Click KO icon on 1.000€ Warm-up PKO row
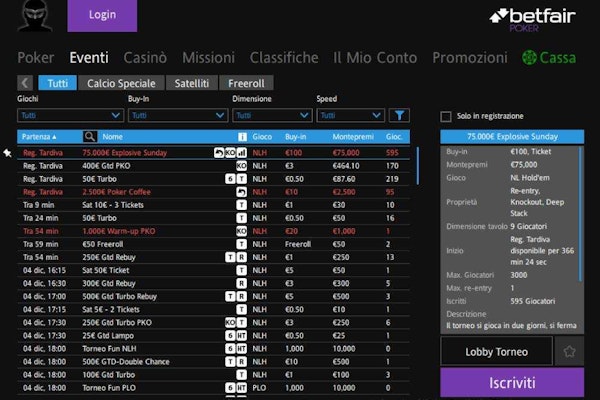 click(x=241, y=231)
